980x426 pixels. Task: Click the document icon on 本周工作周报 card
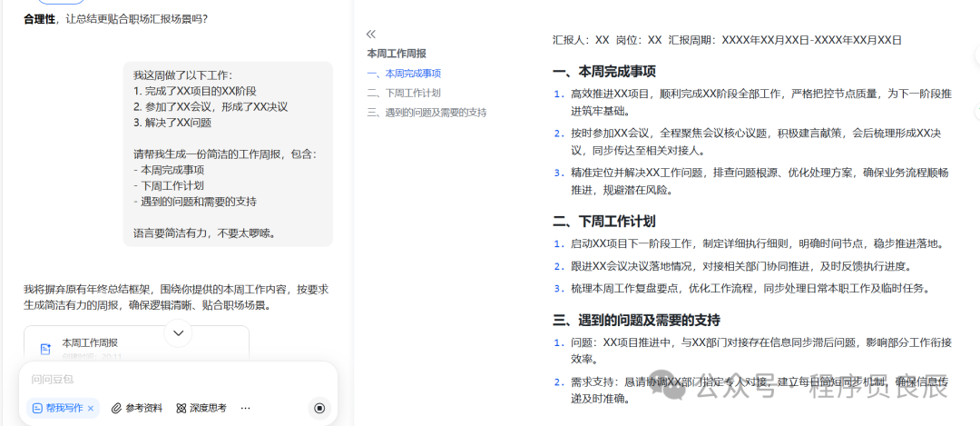pos(45,349)
